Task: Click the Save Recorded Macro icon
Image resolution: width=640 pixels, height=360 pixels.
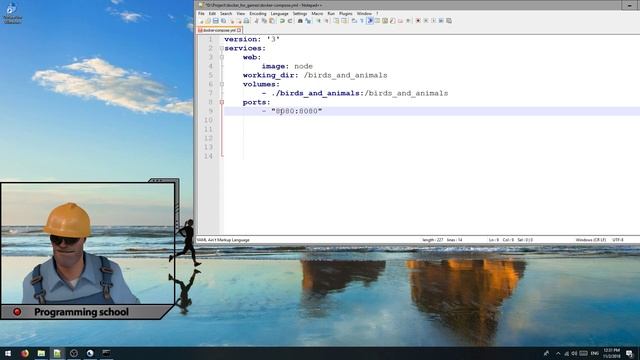Action: tap(449, 21)
